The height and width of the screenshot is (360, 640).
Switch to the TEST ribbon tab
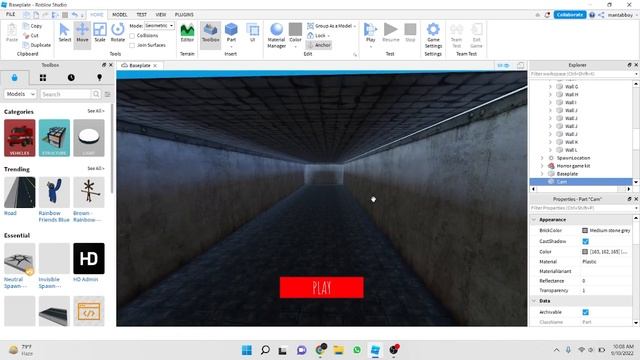coord(141,14)
